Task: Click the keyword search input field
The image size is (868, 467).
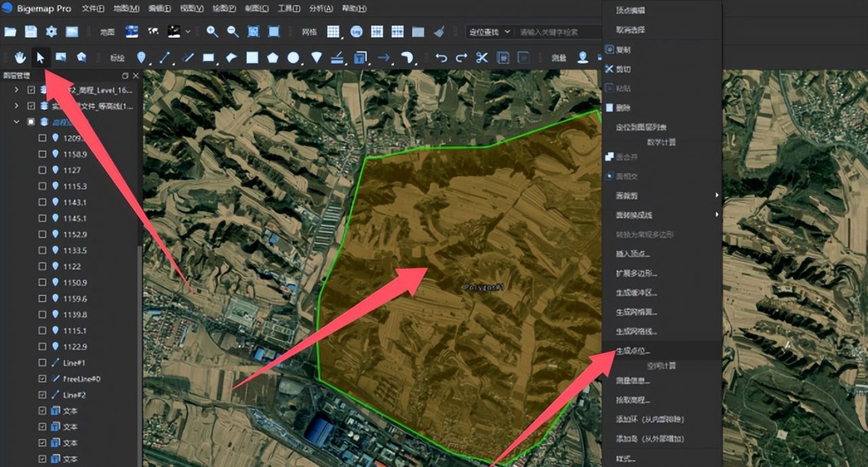Action: (x=559, y=32)
